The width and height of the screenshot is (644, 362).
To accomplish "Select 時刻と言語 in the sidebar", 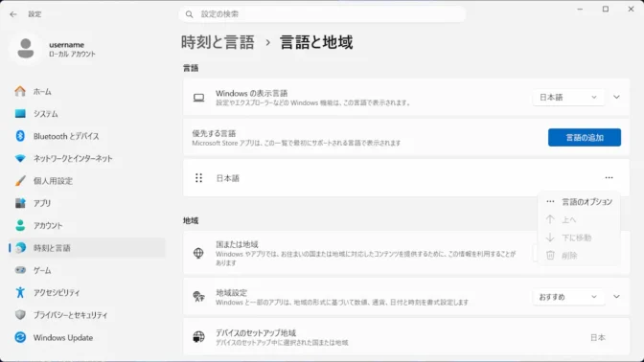I will [x=87, y=248].
